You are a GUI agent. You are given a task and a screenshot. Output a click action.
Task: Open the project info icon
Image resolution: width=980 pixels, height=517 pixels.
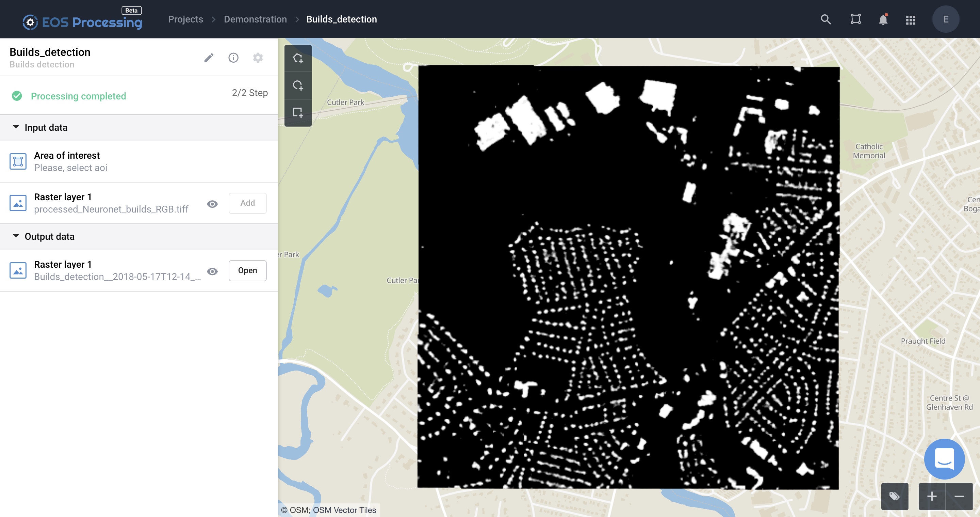coord(233,58)
